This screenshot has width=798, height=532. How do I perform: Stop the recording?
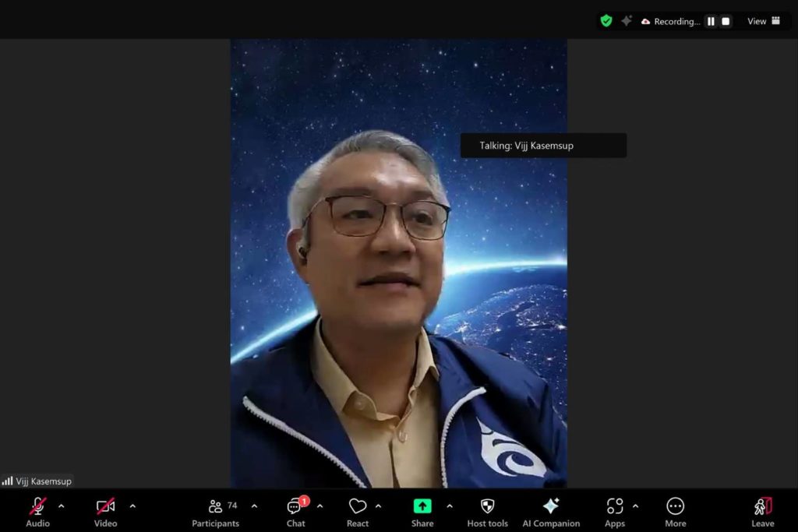[726, 21]
